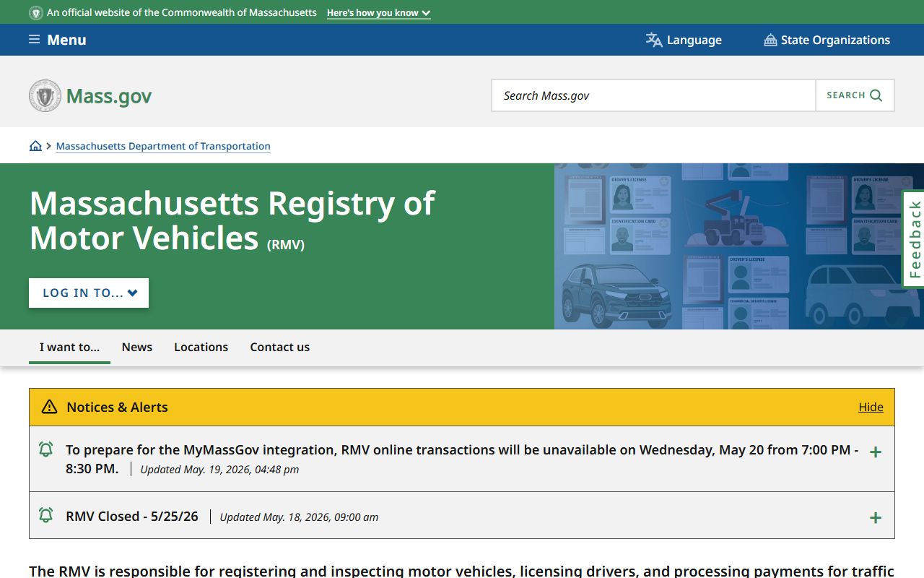Hide the Notices & Alerts section
The width and height of the screenshot is (924, 578).
click(871, 407)
